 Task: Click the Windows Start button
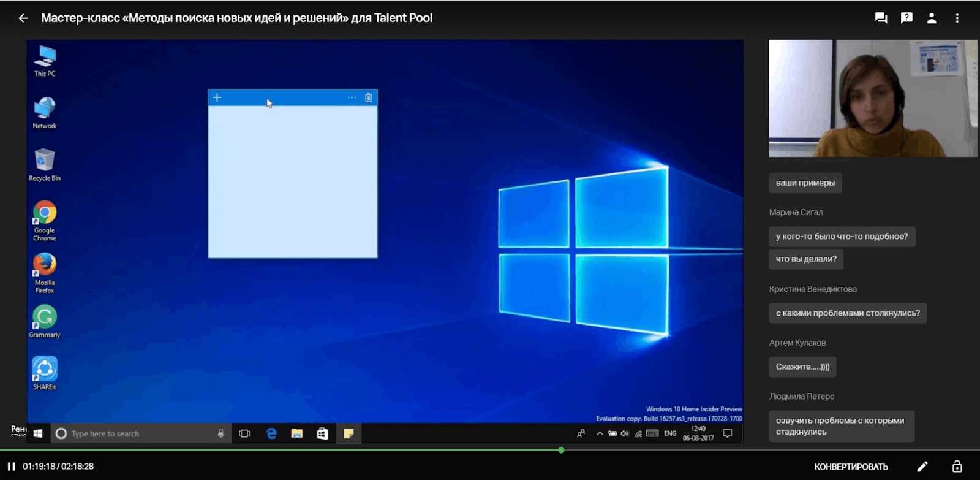click(38, 433)
